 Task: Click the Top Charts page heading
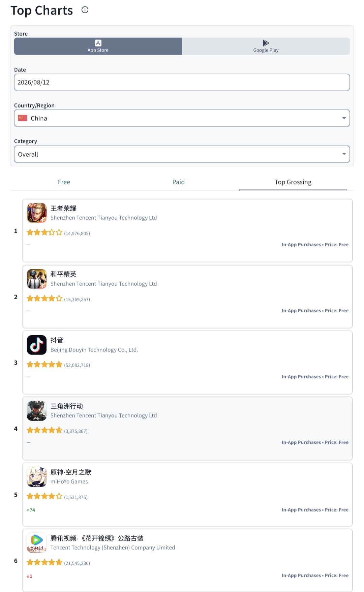[x=42, y=10]
